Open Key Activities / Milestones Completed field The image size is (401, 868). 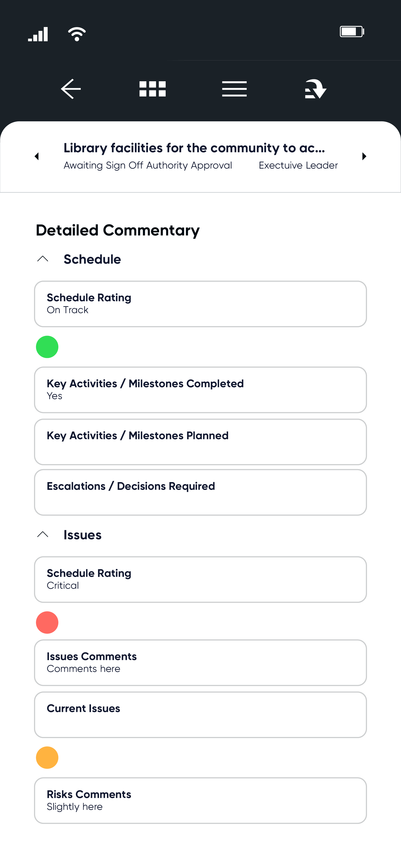tap(201, 390)
